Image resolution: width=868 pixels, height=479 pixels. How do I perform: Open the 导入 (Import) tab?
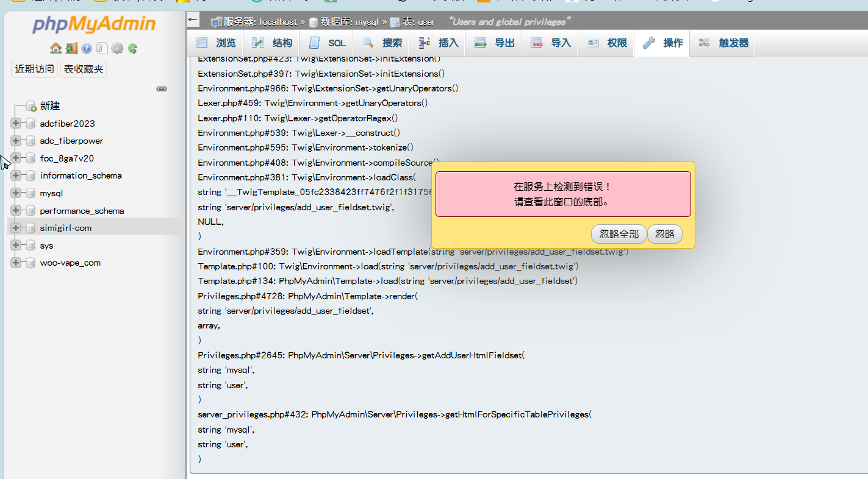pos(551,43)
